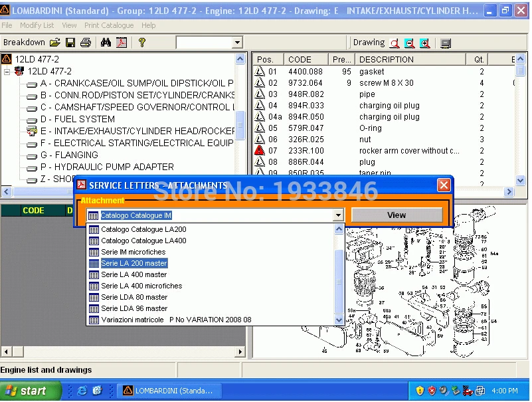
Task: Click the drawing monitor display icon
Action: (x=446, y=43)
